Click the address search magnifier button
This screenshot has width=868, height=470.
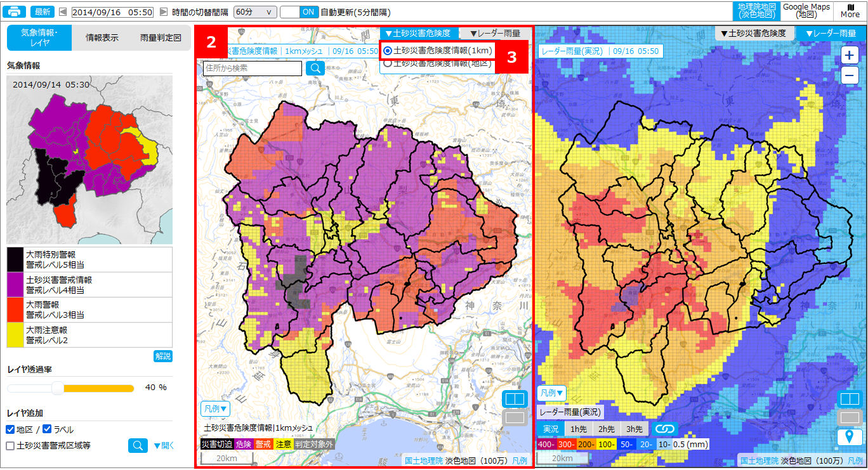315,69
